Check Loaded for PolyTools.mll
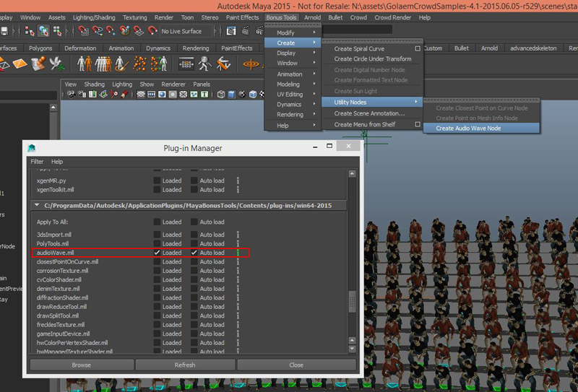Image resolution: width=578 pixels, height=392 pixels. pos(157,244)
